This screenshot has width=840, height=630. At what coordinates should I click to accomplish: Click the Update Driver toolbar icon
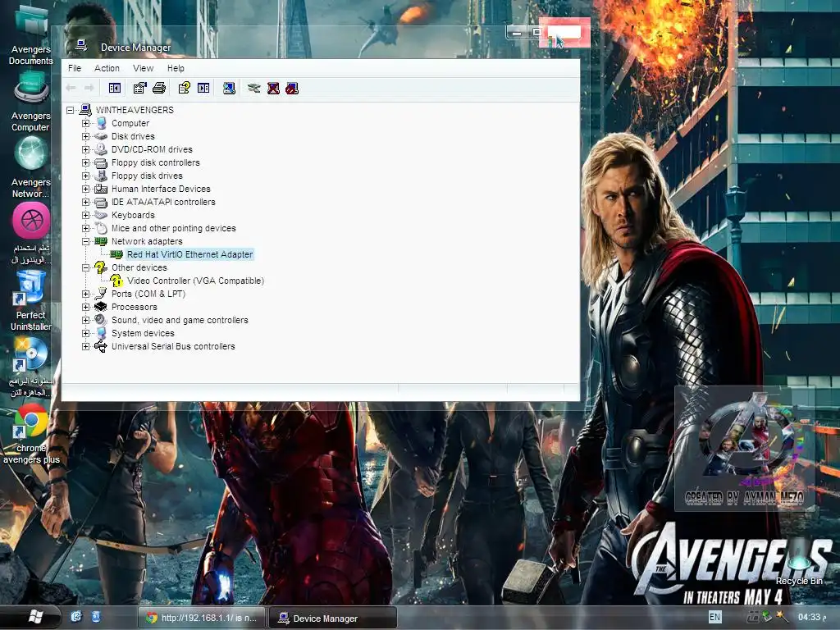tap(254, 88)
